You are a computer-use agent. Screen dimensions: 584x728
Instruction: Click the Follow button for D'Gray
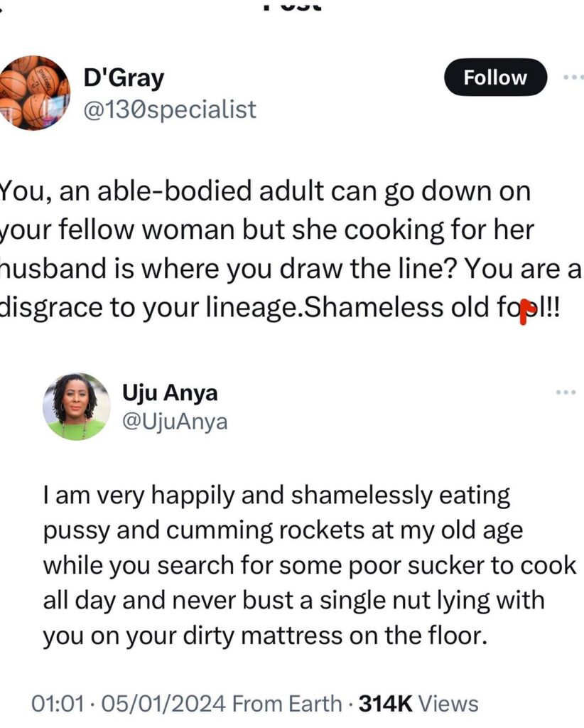(x=495, y=78)
